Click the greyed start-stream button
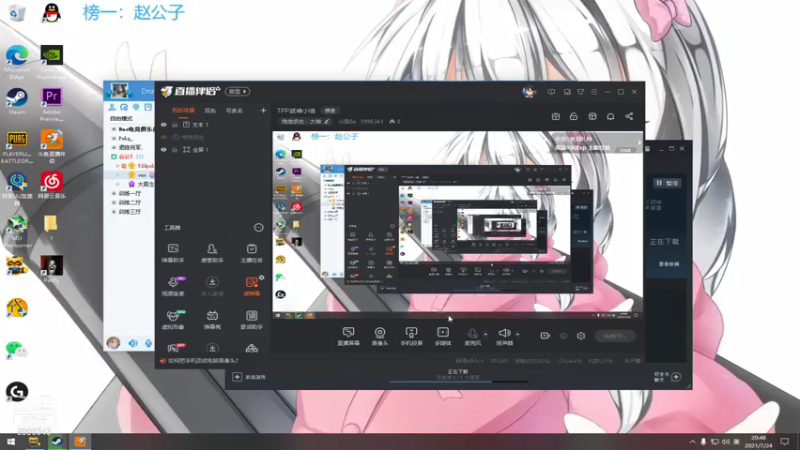Screen dimensions: 800x450 615,336
